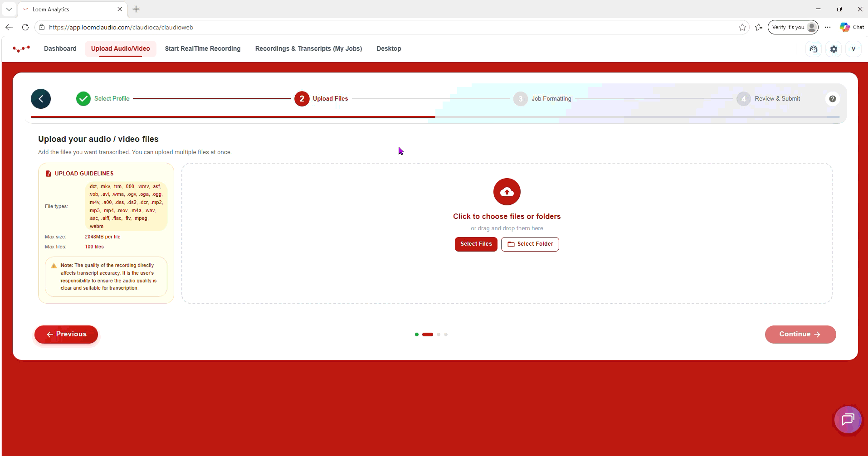Click the Select Folder button

(x=530, y=244)
